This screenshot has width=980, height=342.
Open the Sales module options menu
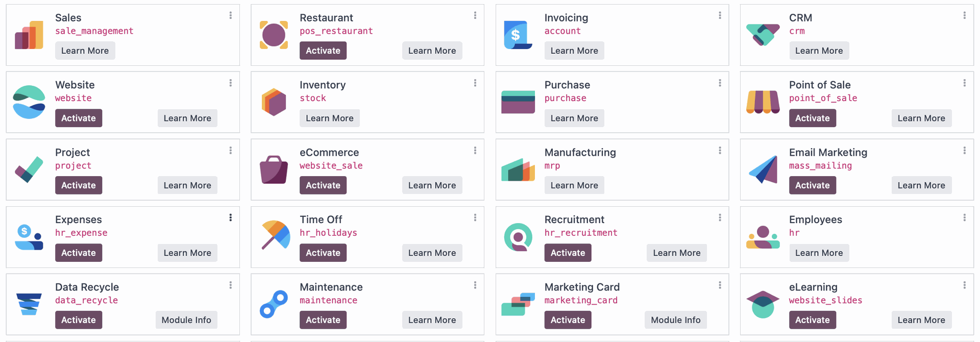click(x=231, y=16)
